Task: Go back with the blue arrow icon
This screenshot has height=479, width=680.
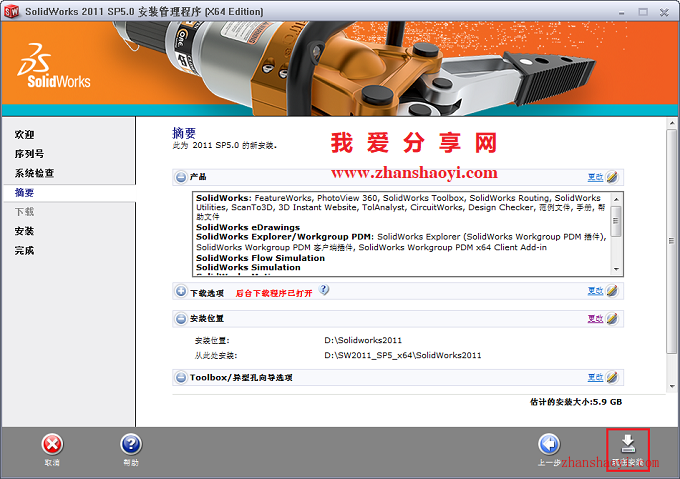Action: click(549, 445)
